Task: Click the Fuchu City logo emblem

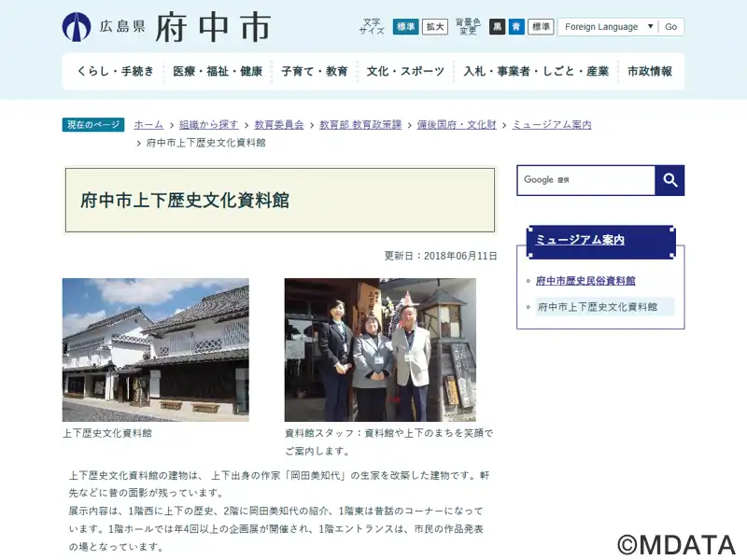Action: point(77,27)
